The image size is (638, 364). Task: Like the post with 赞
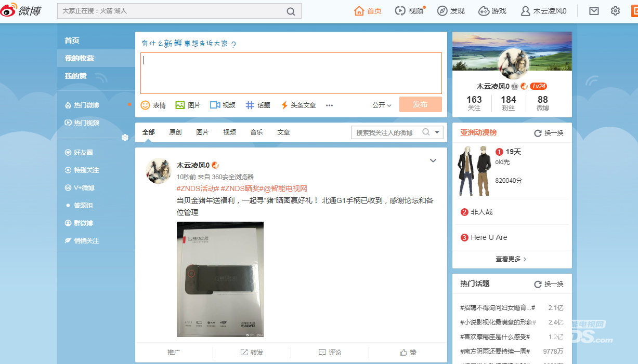pos(408,353)
